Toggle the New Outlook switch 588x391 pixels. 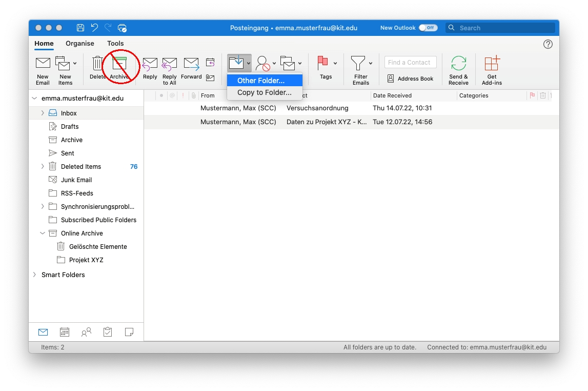(x=428, y=28)
